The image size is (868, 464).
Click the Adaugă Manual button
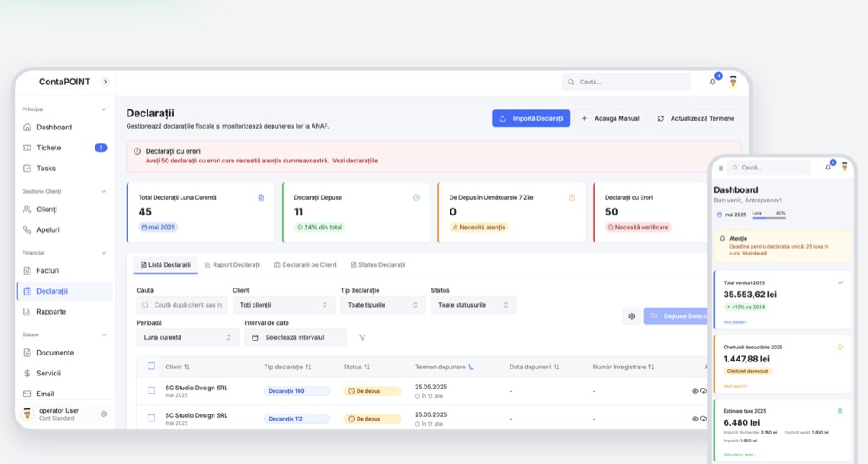(x=610, y=119)
